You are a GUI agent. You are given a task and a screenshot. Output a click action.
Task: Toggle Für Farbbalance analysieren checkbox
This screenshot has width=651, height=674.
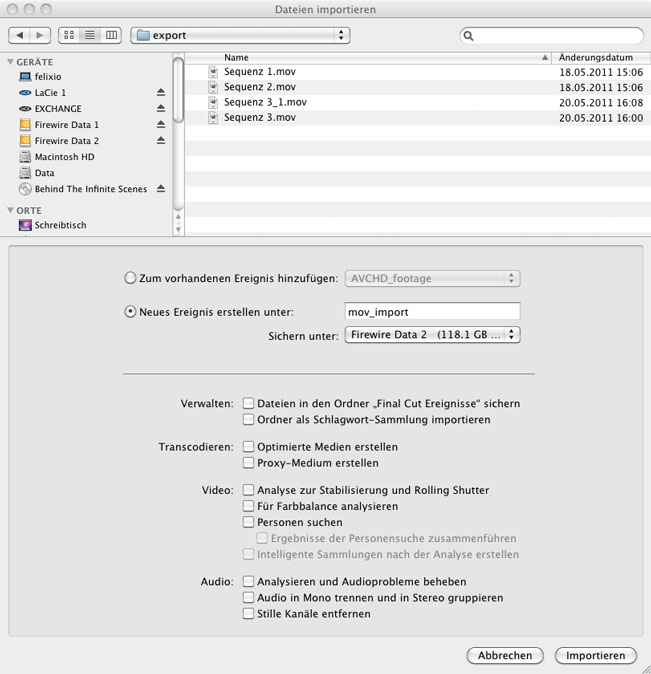pos(249,506)
